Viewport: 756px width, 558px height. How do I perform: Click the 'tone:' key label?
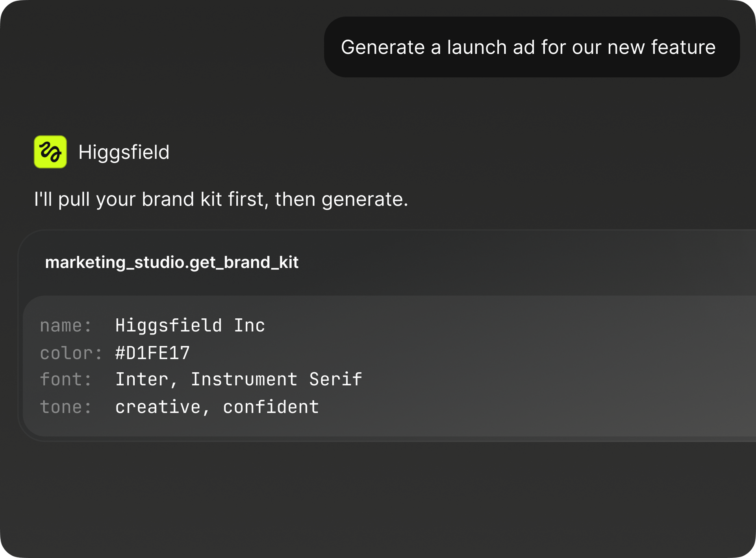(66, 407)
